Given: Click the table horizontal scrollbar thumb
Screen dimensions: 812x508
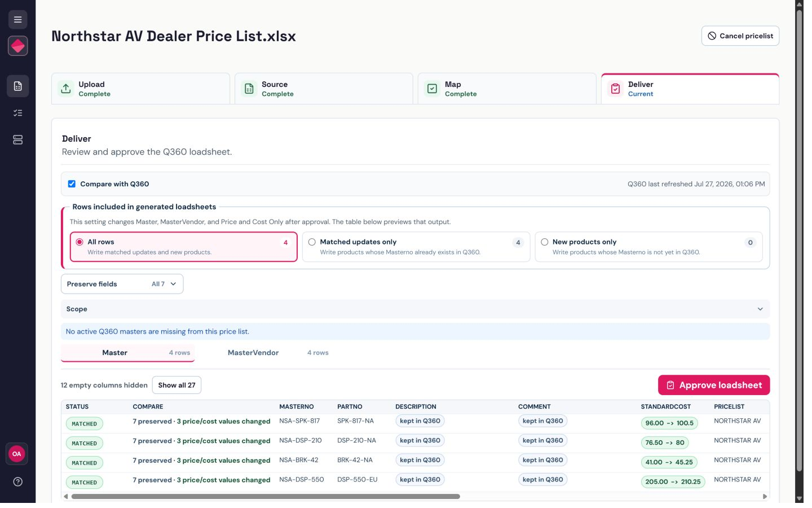Looking at the screenshot, I should click(266, 497).
